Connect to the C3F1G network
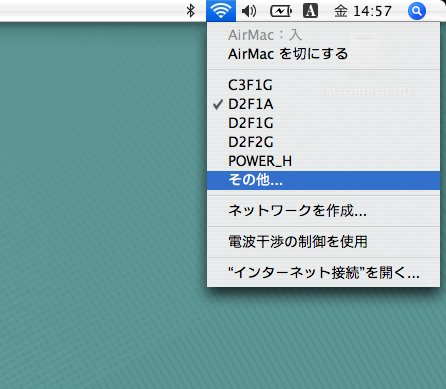The image size is (446, 389). click(x=323, y=85)
